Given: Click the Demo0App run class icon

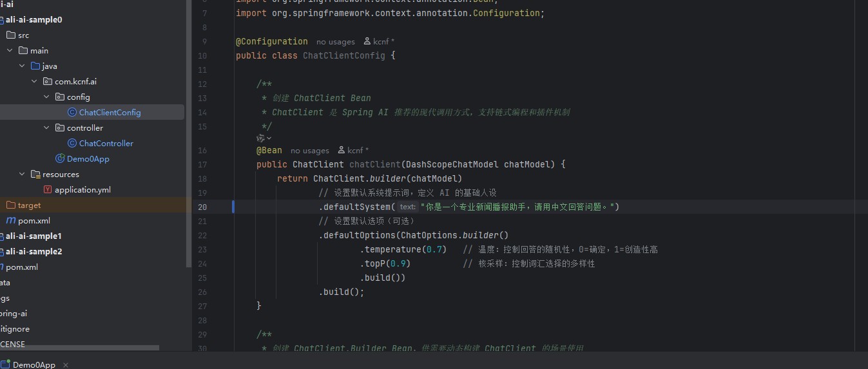Looking at the screenshot, I should tap(60, 159).
